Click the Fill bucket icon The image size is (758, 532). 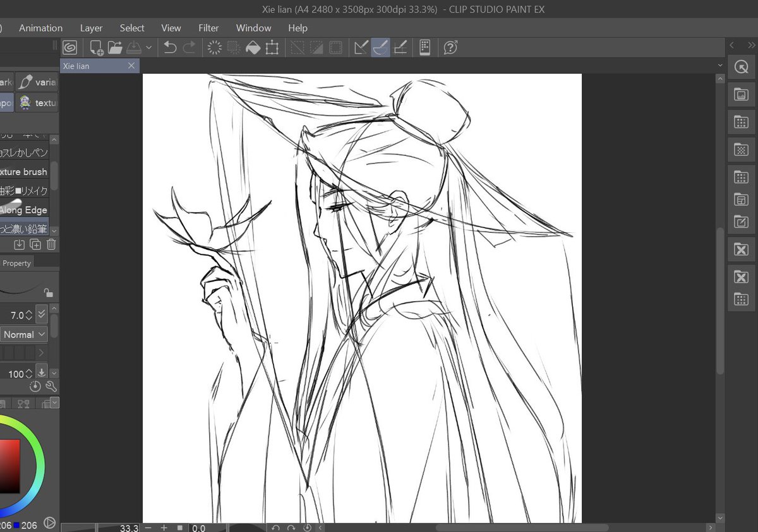click(253, 47)
